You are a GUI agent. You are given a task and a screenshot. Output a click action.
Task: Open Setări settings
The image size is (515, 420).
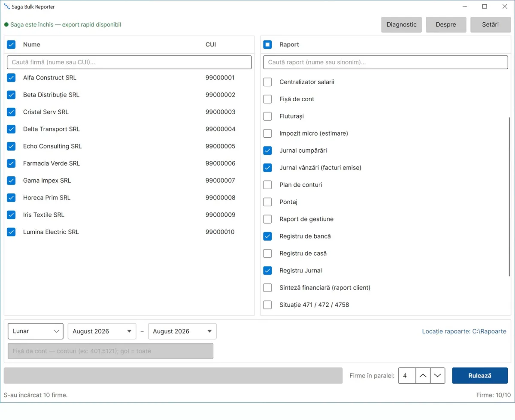tap(491, 24)
